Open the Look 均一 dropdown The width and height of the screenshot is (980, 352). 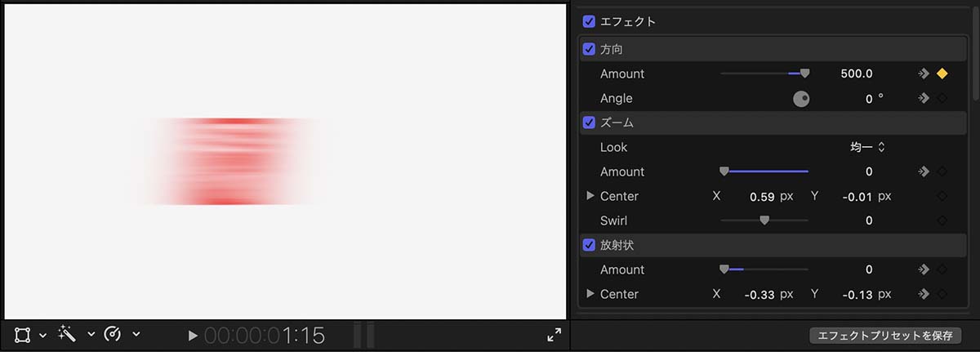coord(868,147)
